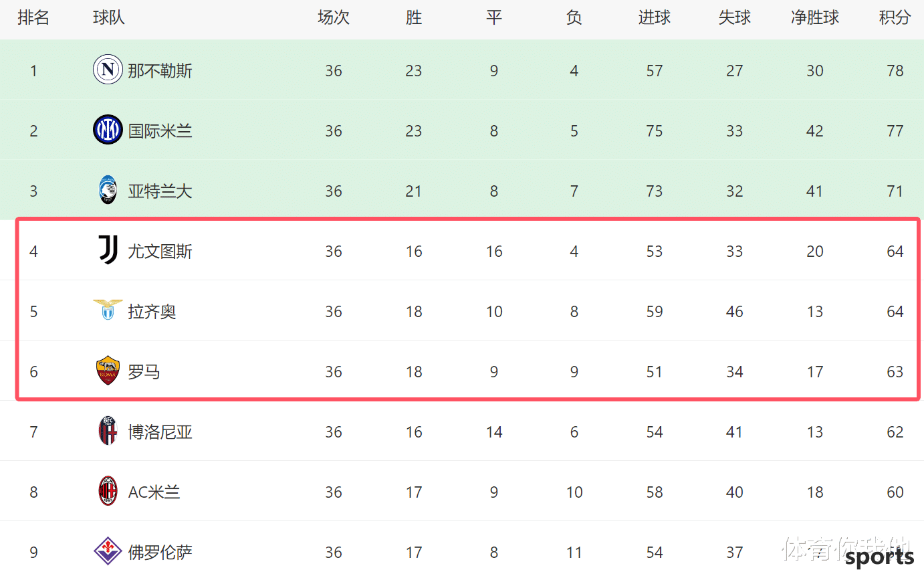
Task: Sort table by 积分 column header
Action: tap(895, 18)
